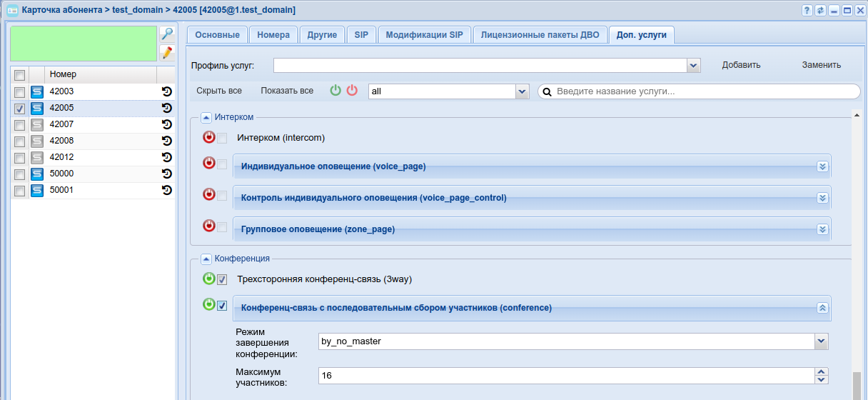Uncheck the 3way conference checkbox
The width and height of the screenshot is (868, 400).
222,279
